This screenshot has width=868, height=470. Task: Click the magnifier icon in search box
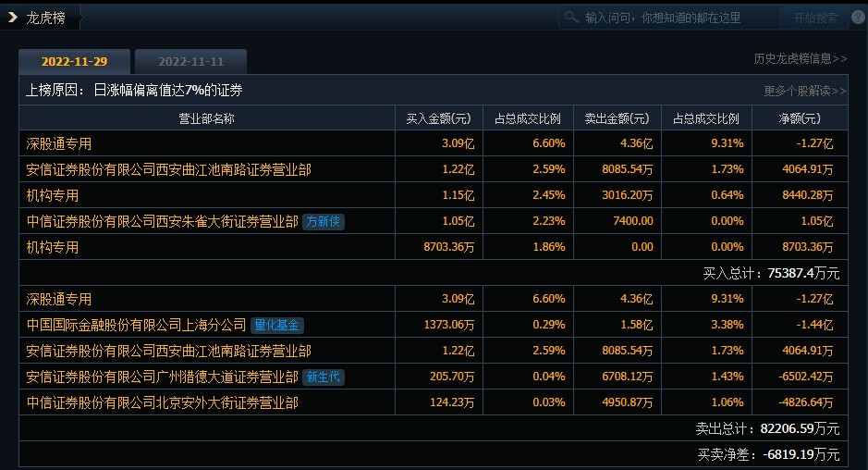point(572,18)
